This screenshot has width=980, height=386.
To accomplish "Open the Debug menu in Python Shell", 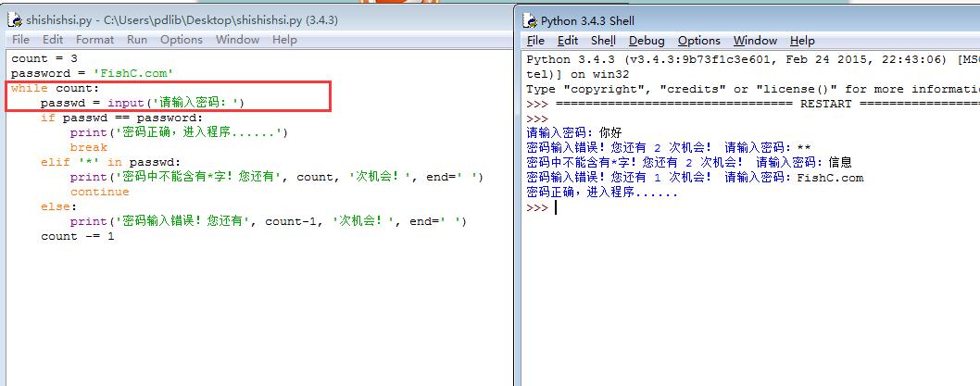I will [647, 41].
